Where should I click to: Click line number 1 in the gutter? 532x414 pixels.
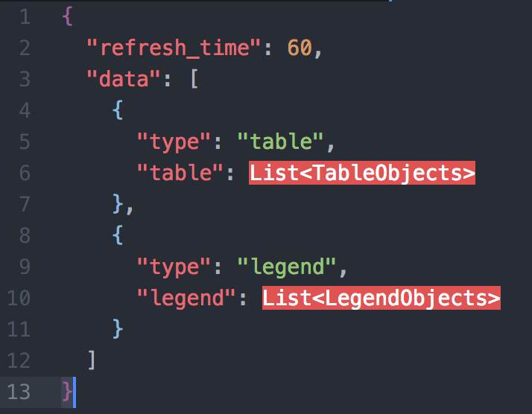[x=25, y=16]
